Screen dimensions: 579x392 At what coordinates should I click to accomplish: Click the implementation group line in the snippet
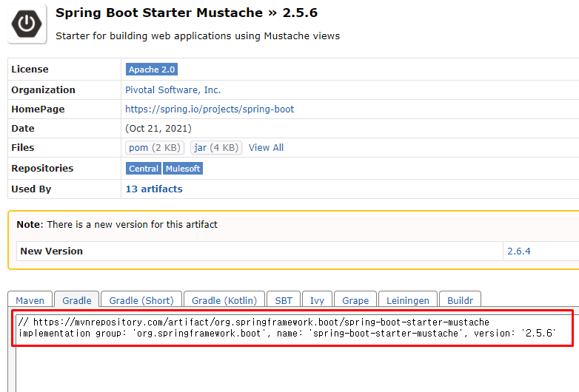[287, 334]
